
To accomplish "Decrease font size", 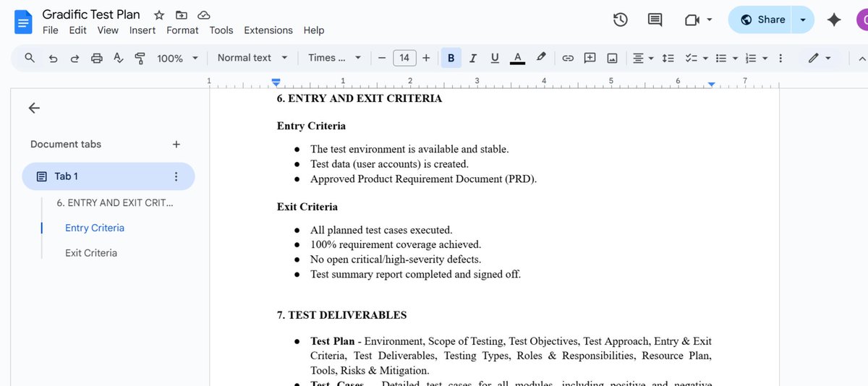I will [382, 58].
